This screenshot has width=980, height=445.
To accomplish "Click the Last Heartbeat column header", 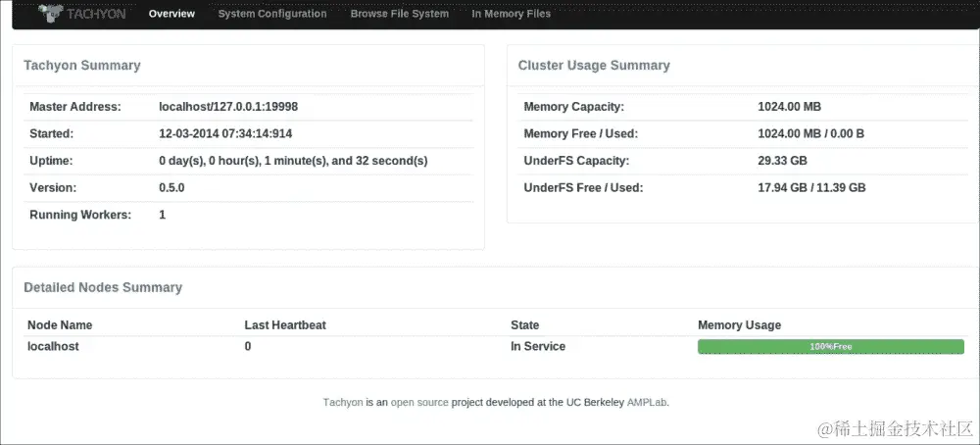I will pos(285,325).
